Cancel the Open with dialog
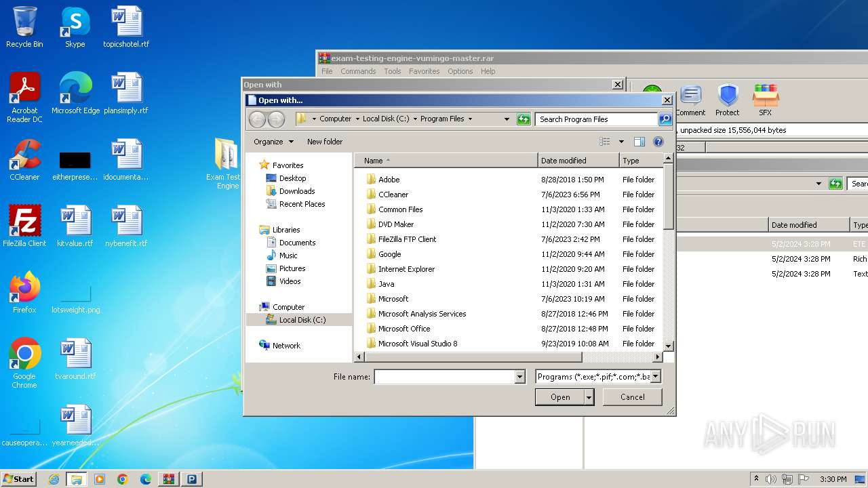868x488 pixels. click(x=633, y=397)
